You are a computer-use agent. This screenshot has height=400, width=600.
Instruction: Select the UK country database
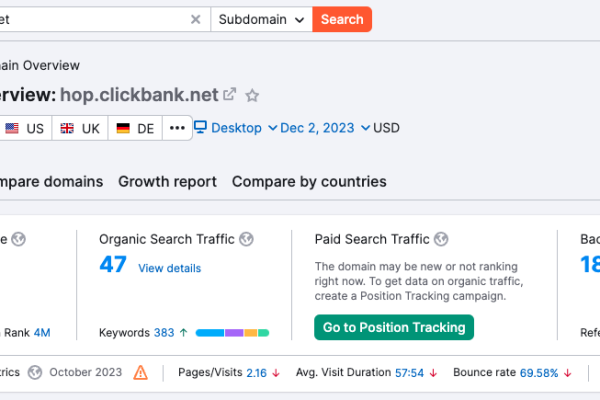pyautogui.click(x=80, y=128)
